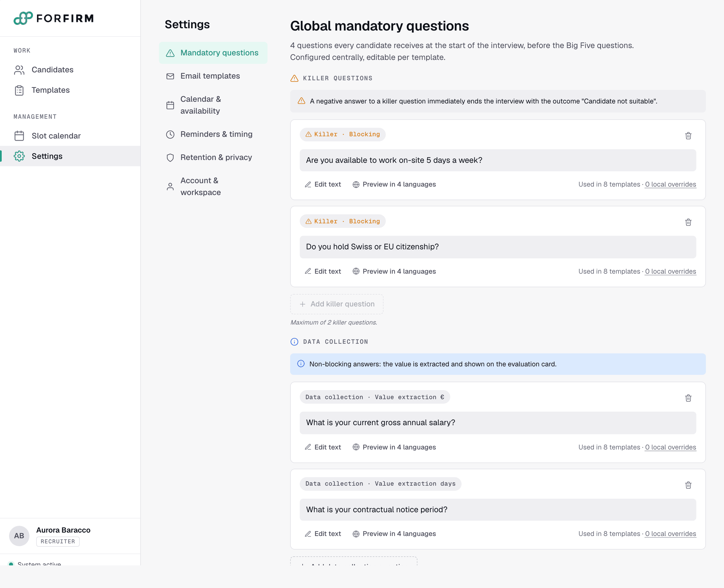The width and height of the screenshot is (724, 588).
Task: Click Global mandatory questions heading
Action: point(380,26)
